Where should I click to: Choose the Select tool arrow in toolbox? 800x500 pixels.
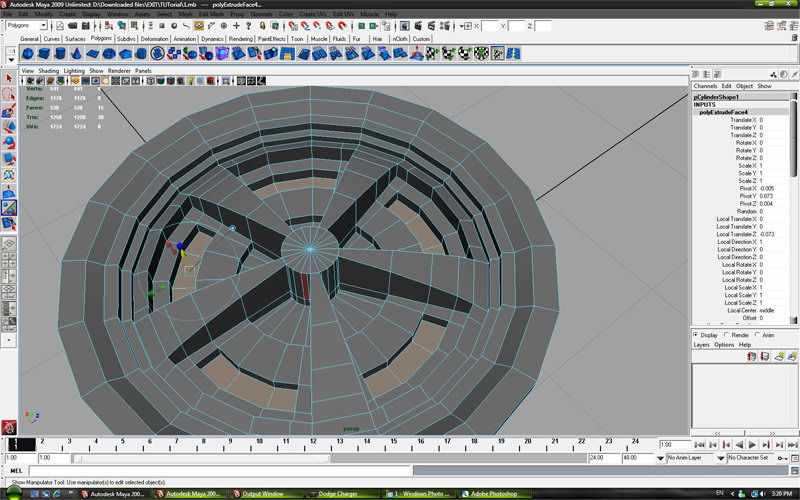tap(9, 78)
